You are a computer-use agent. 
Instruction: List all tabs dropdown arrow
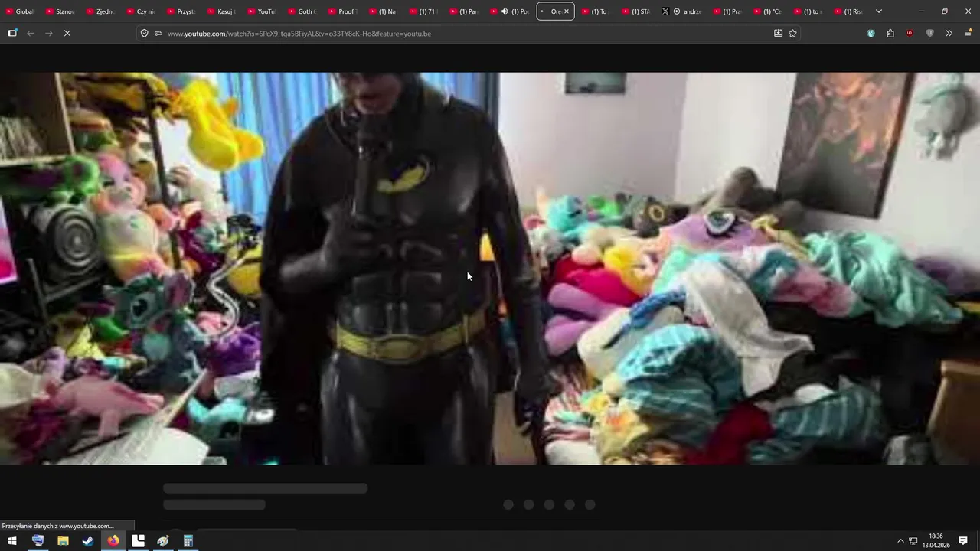(x=878, y=11)
